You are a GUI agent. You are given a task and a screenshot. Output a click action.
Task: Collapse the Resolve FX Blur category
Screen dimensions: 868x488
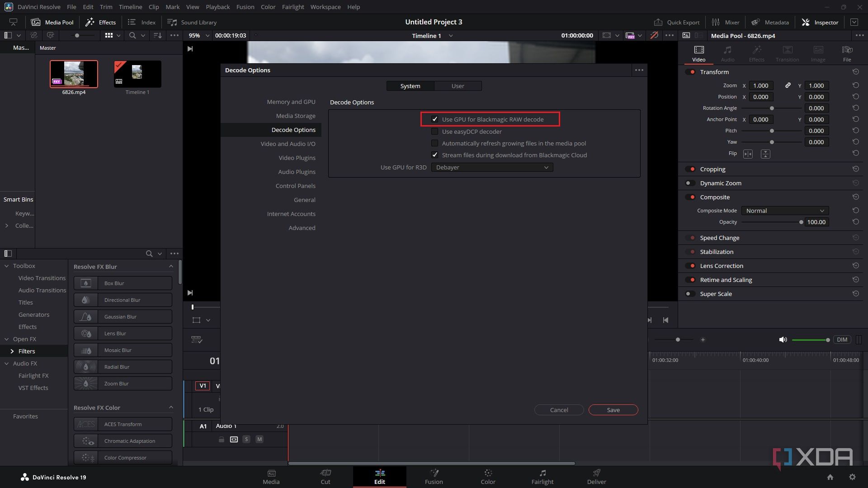(x=171, y=267)
